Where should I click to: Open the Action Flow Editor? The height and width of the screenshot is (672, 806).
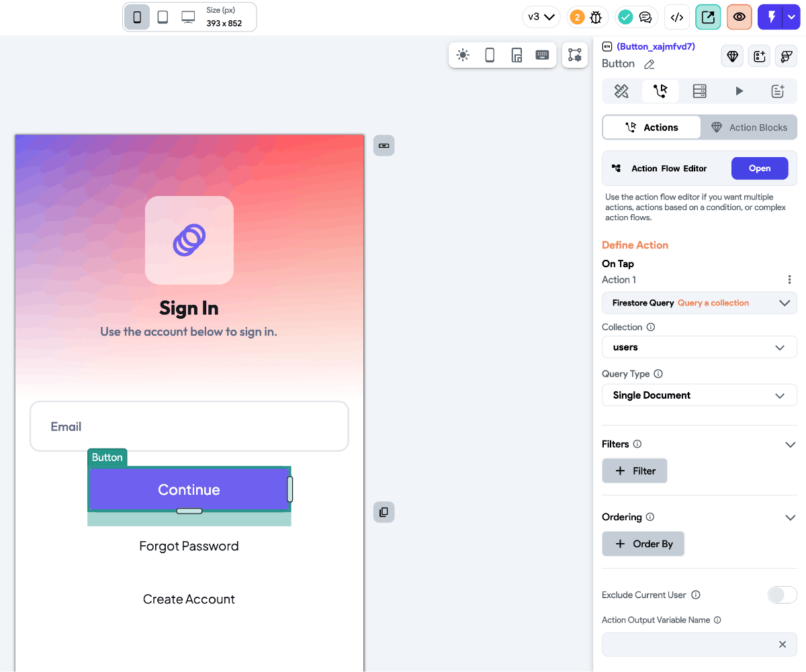point(760,169)
